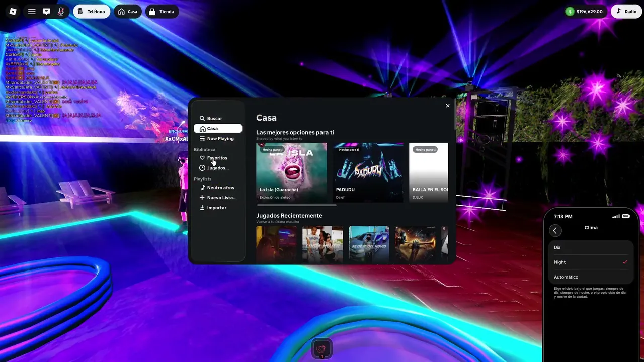Viewport: 644px width, 362px height.
Task: Unmute the microphone icon
Action: coord(61,12)
